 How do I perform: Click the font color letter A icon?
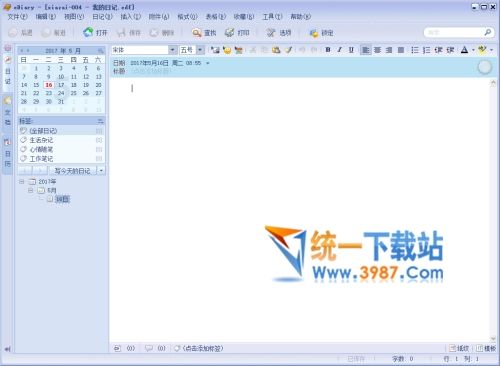tap(464, 50)
